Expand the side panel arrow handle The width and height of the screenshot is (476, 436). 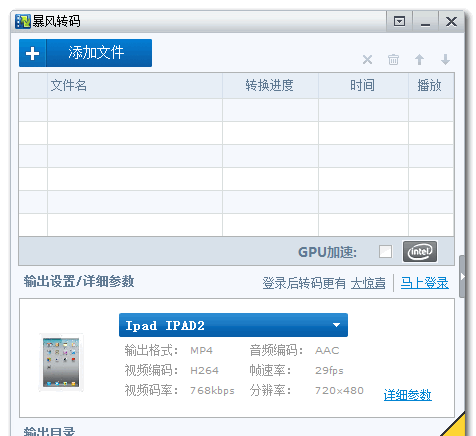pos(462,276)
